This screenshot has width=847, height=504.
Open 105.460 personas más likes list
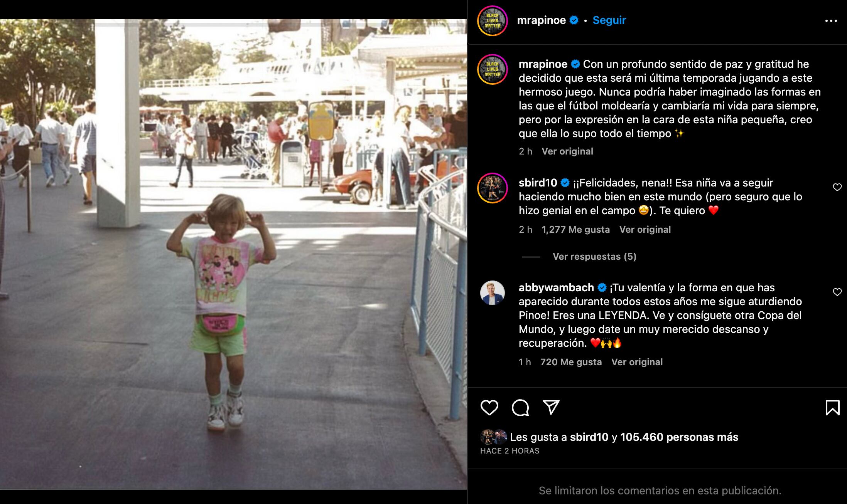tap(679, 437)
